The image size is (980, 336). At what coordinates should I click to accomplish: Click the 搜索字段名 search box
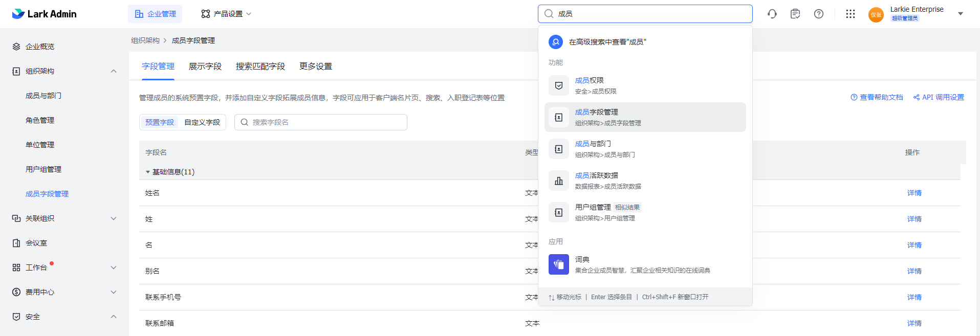[x=328, y=122]
